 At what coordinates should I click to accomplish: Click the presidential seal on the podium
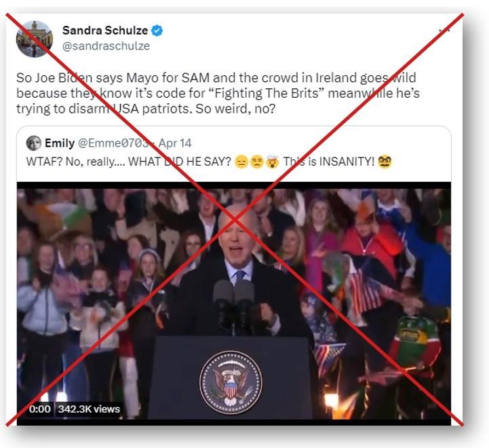point(231,382)
